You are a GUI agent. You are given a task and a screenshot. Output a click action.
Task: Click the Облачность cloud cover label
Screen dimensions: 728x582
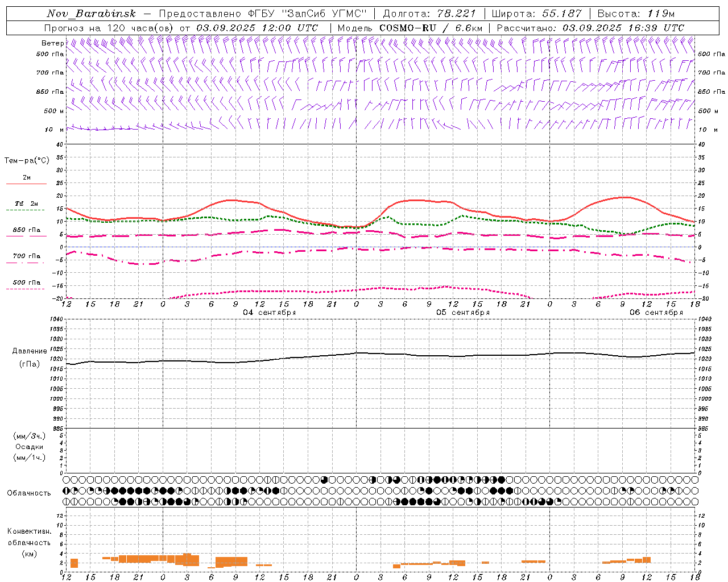coord(29,493)
